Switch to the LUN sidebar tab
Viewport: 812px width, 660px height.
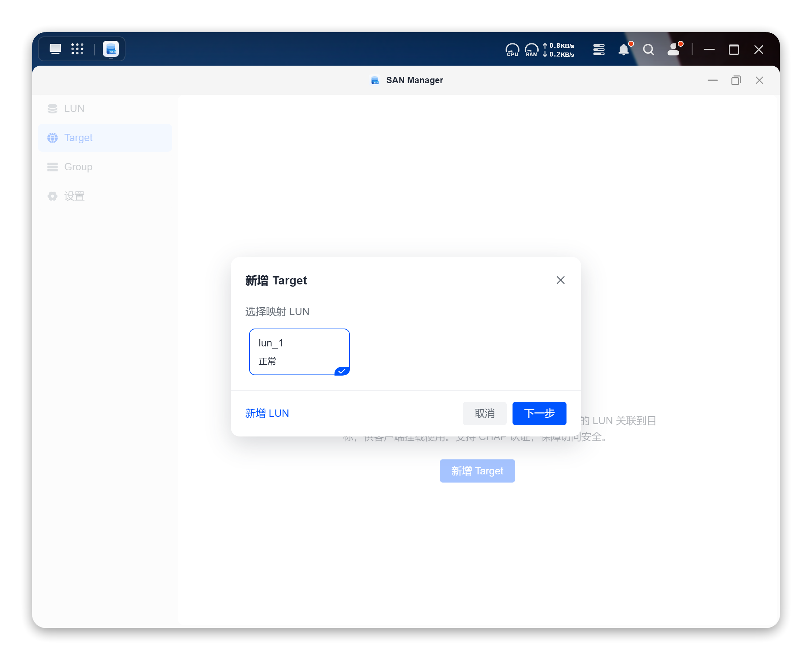[x=74, y=108]
